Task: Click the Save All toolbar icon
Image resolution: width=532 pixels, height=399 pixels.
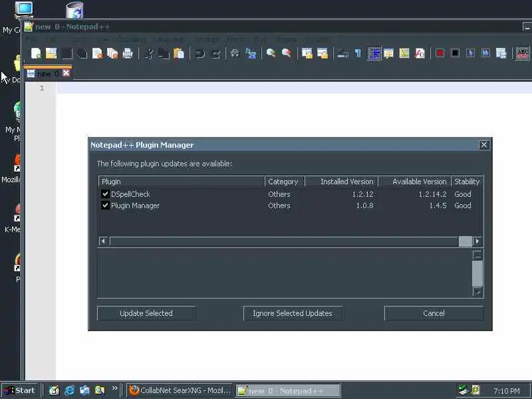Action: click(82, 53)
